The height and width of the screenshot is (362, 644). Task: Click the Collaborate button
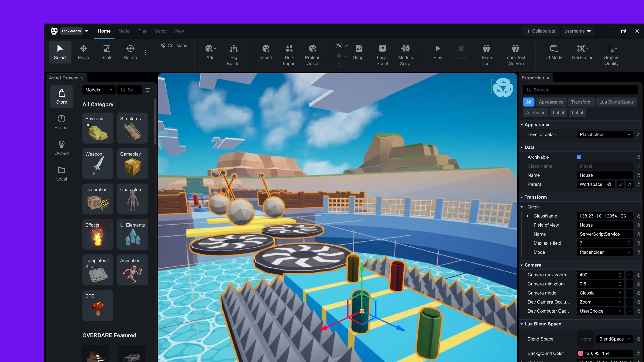(541, 31)
